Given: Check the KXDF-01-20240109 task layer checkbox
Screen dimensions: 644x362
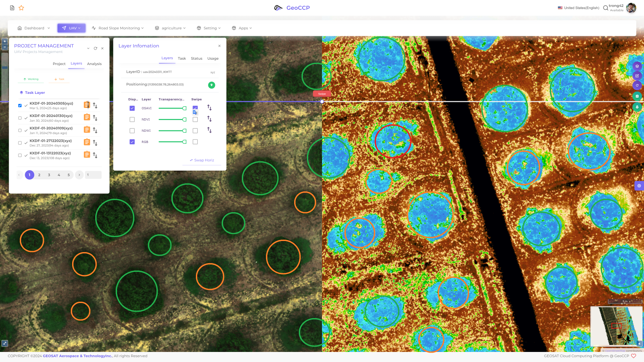Looking at the screenshot, I should click(x=20, y=130).
